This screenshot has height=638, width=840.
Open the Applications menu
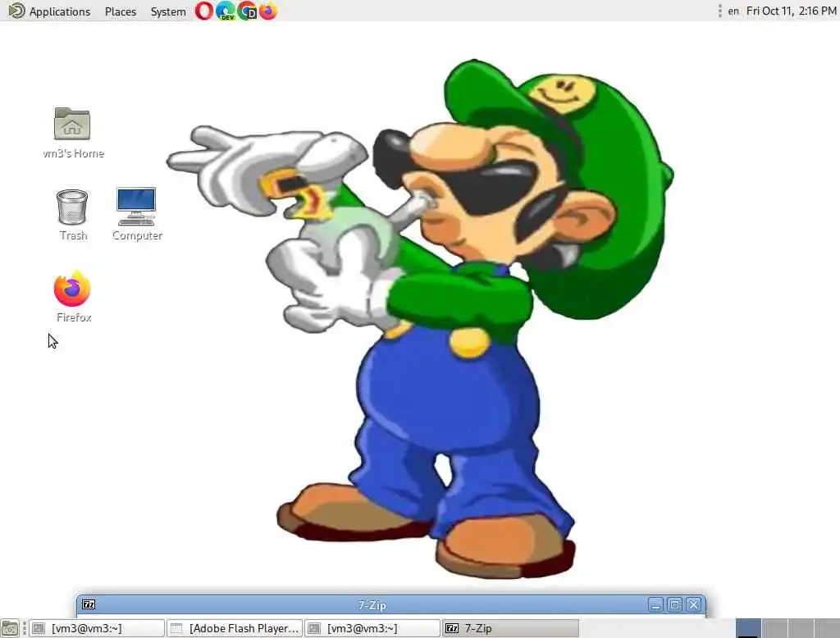pos(59,11)
